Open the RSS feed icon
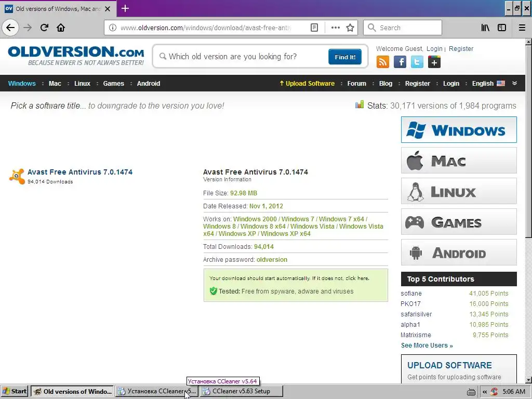 (x=383, y=62)
